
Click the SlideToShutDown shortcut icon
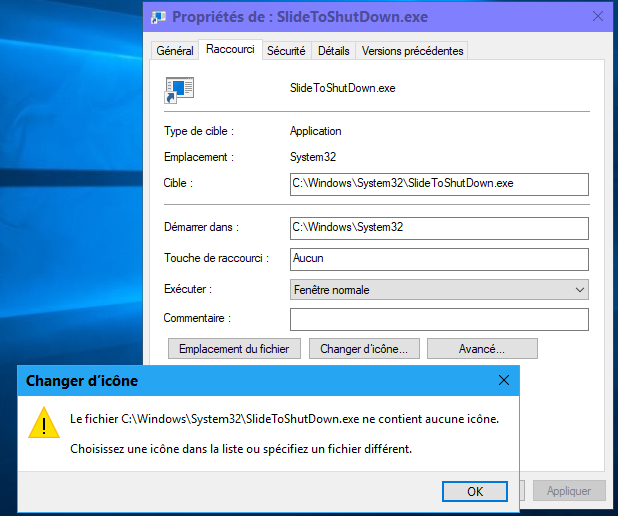point(179,90)
